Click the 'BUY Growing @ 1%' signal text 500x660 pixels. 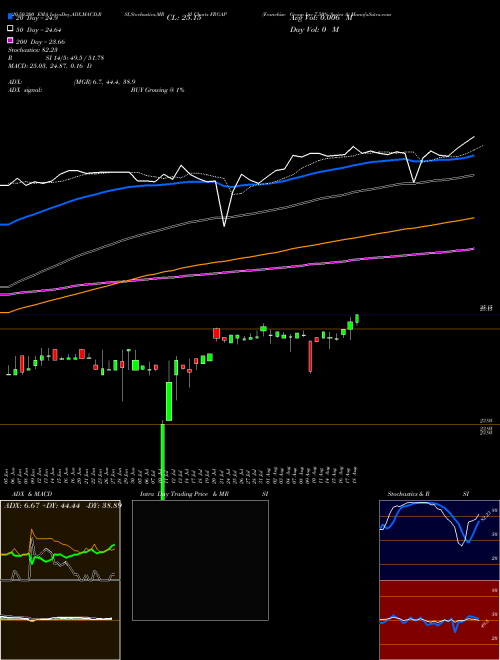(157, 90)
